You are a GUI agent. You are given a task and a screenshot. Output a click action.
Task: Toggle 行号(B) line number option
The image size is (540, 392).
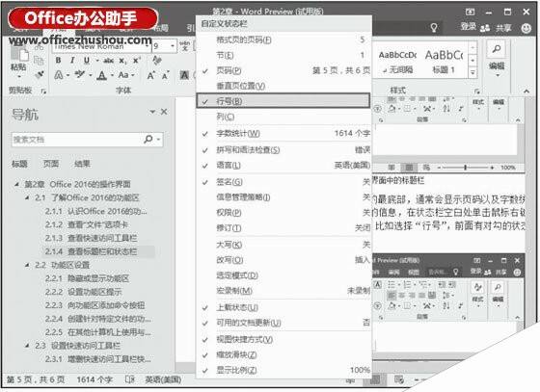coord(283,101)
